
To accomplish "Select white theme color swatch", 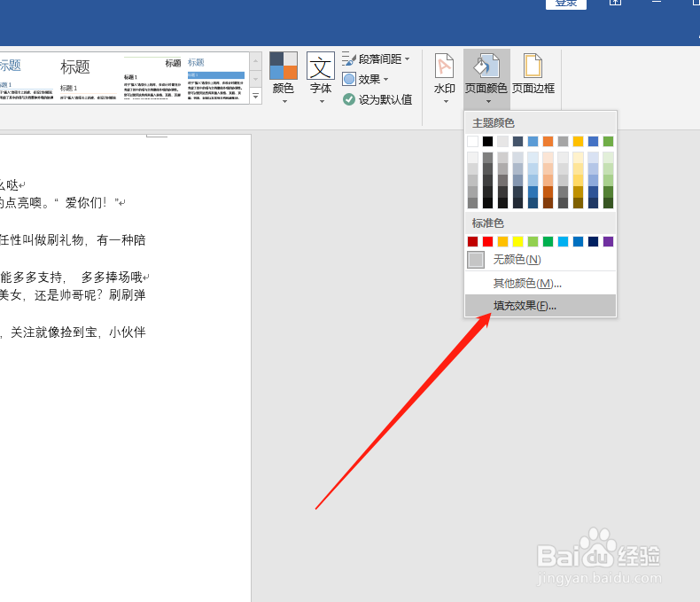I will [473, 142].
